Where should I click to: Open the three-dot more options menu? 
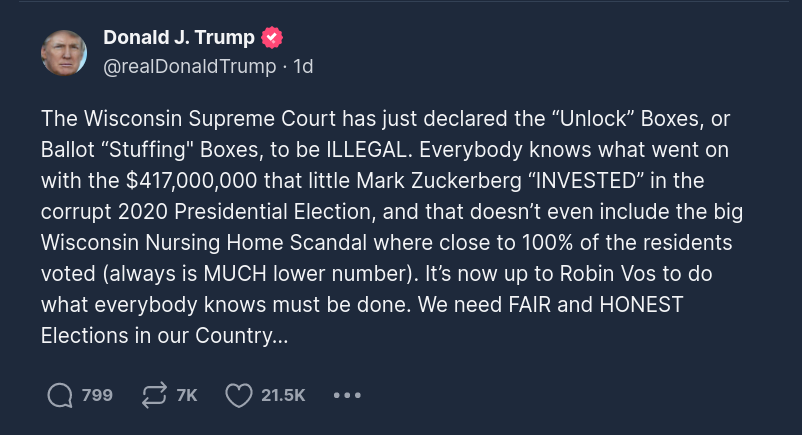click(347, 396)
